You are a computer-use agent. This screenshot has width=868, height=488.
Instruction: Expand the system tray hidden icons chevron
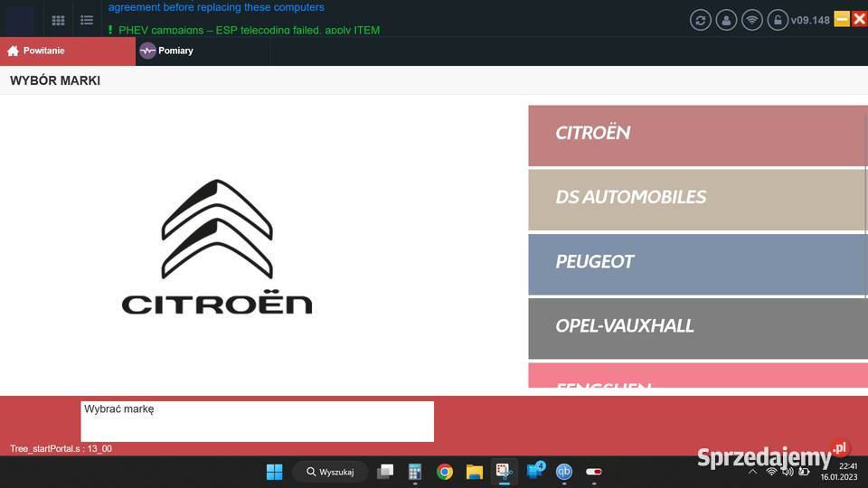coord(753,472)
